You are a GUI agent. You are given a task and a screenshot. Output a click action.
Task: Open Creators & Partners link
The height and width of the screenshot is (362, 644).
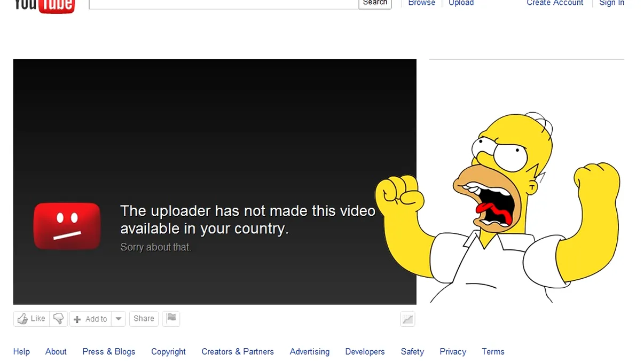pos(238,351)
